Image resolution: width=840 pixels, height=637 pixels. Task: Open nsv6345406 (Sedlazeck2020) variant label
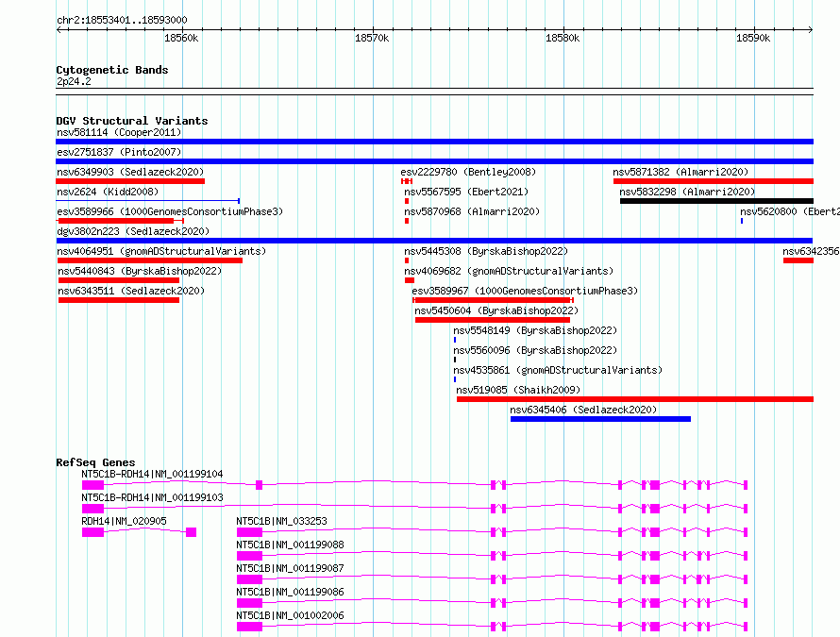(x=583, y=410)
